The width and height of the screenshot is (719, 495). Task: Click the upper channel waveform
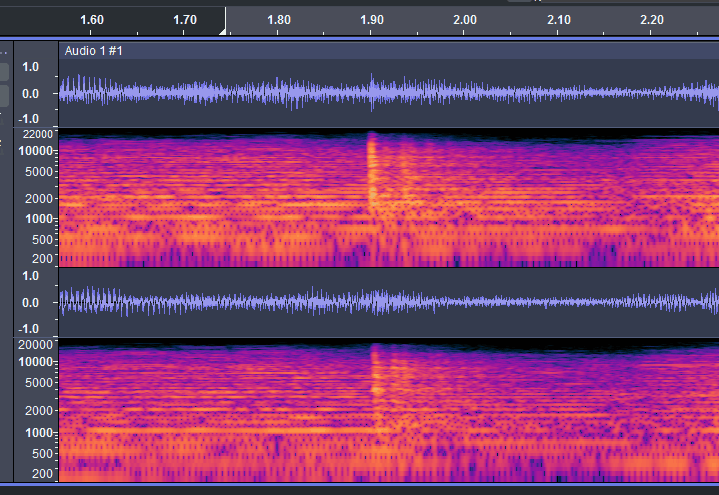point(388,93)
